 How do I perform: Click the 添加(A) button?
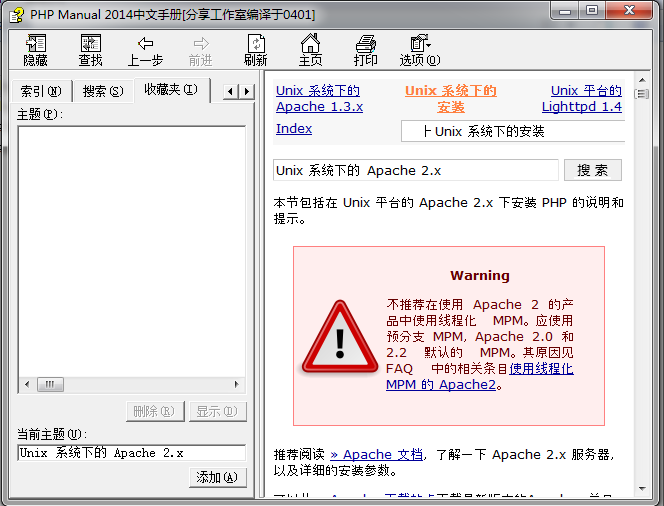pyautogui.click(x=218, y=478)
